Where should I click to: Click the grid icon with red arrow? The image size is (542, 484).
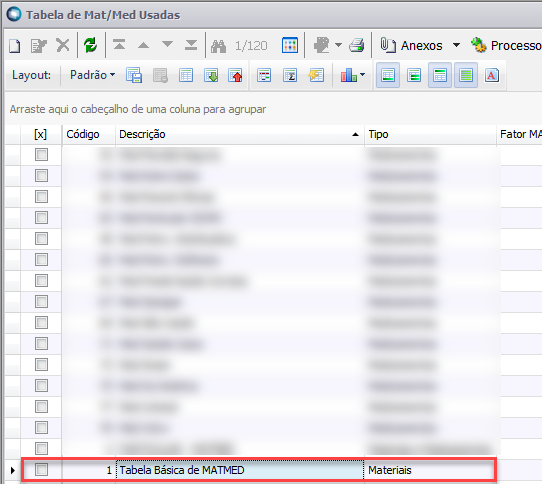[235, 75]
